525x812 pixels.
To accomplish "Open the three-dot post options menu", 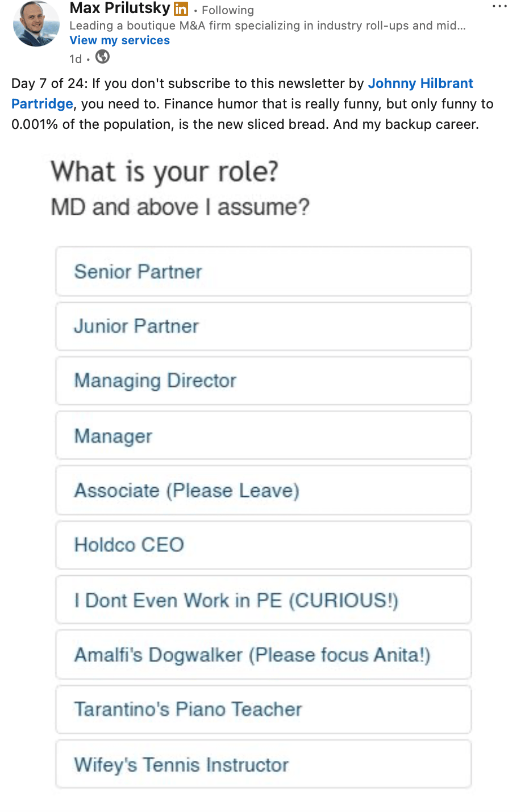I will click(499, 7).
